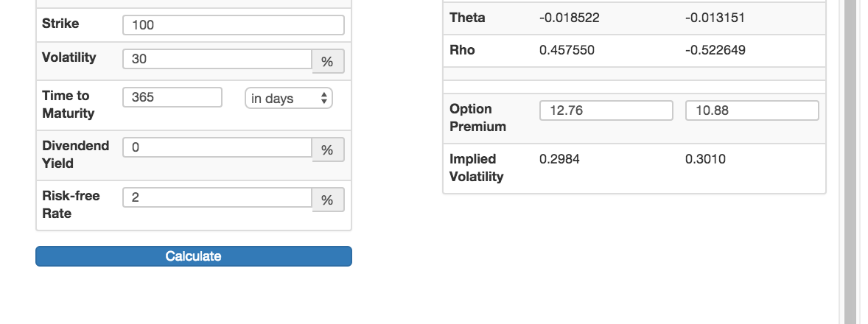
Task: Click the Implied Volatility value 0.3010
Action: [x=705, y=158]
